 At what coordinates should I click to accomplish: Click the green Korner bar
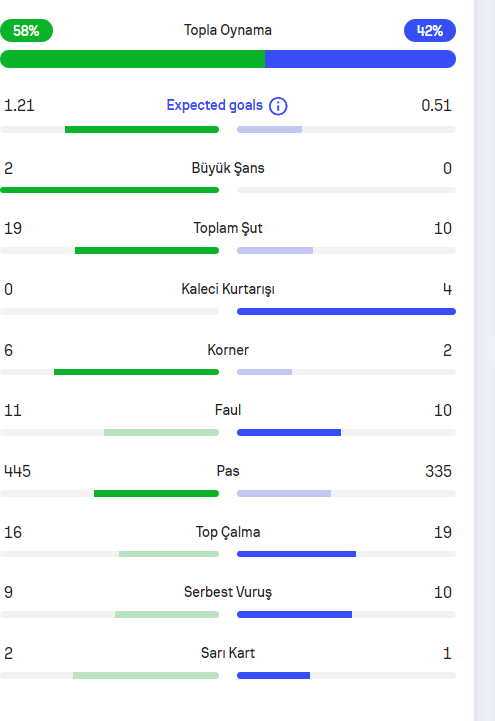tap(137, 372)
